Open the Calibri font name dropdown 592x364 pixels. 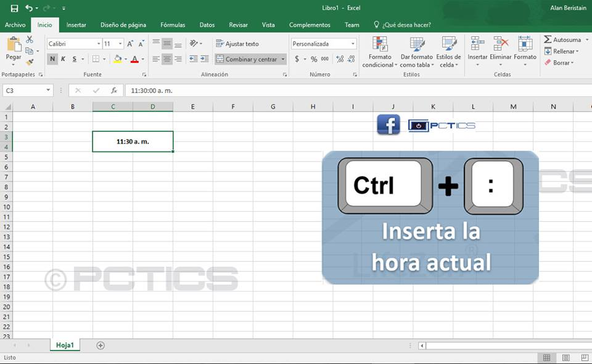[x=99, y=44]
